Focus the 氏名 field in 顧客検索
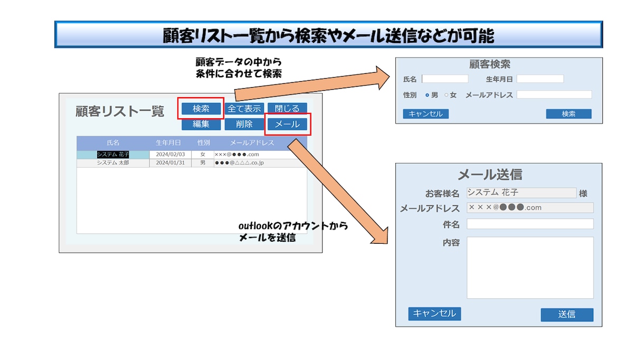 click(445, 79)
